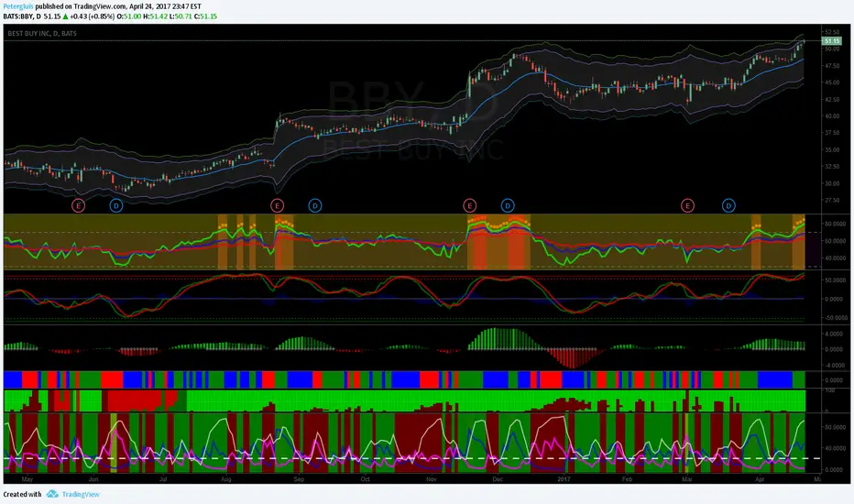Click the Jul label on time axis
Image resolution: width=854 pixels, height=504 pixels.
(x=163, y=479)
